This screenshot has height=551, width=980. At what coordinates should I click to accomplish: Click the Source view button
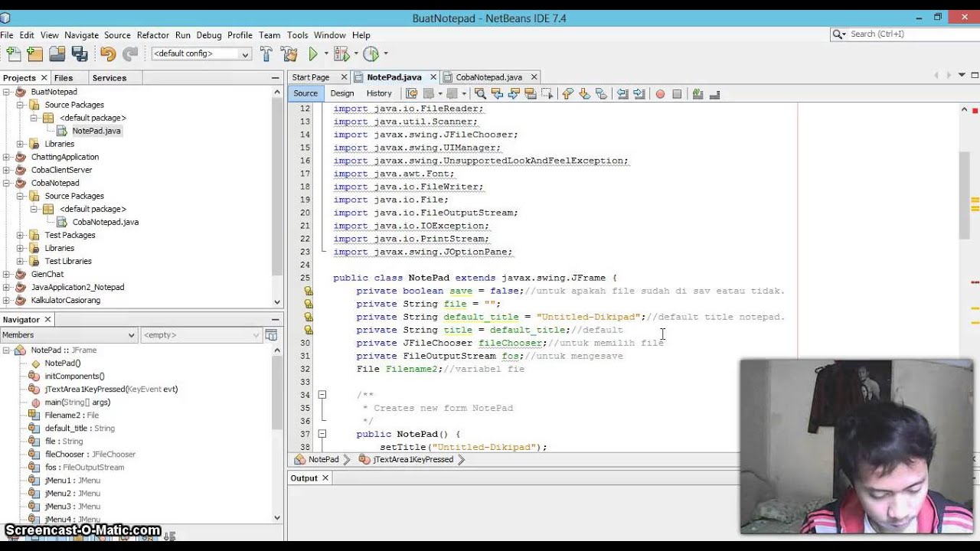305,93
